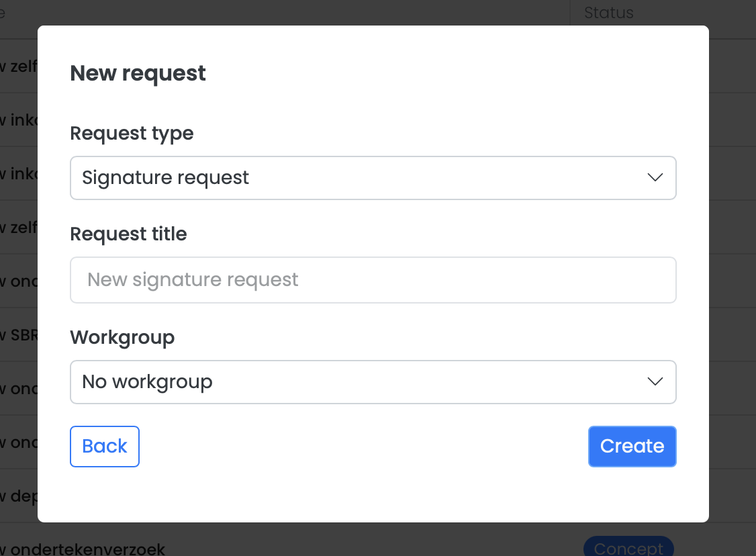Image resolution: width=756 pixels, height=556 pixels.
Task: Select the first background row starting "w zelf"
Action: pyautogui.click(x=19, y=66)
